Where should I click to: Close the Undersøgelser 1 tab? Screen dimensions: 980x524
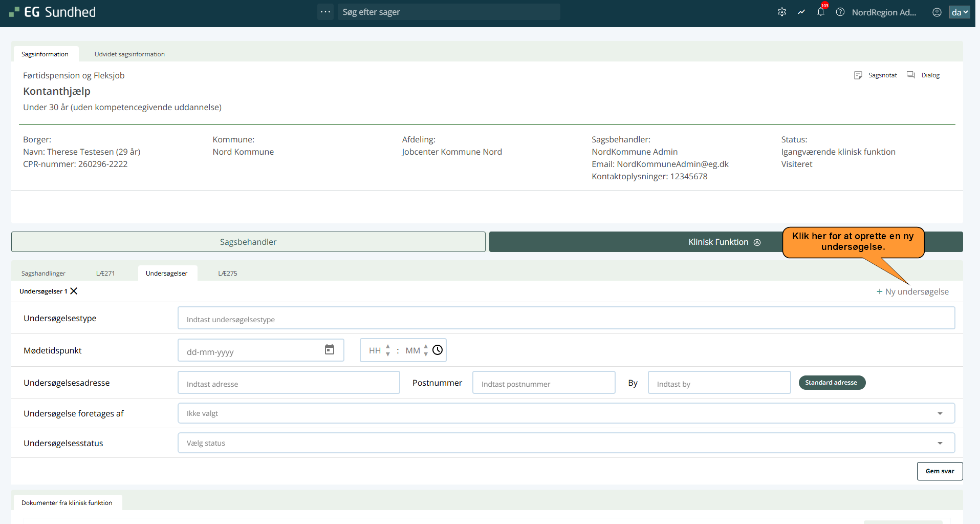(x=74, y=291)
